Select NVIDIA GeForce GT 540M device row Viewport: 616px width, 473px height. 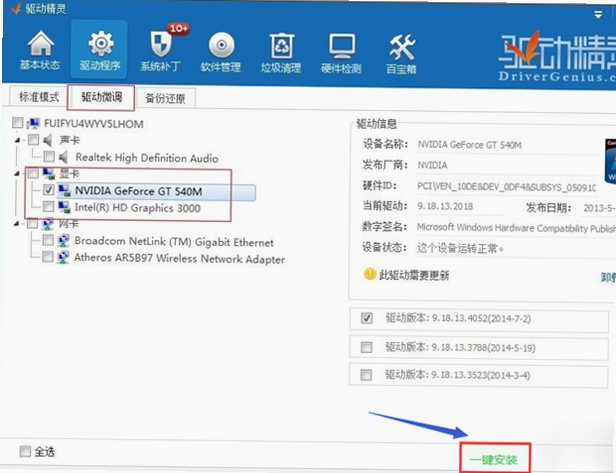click(156, 192)
